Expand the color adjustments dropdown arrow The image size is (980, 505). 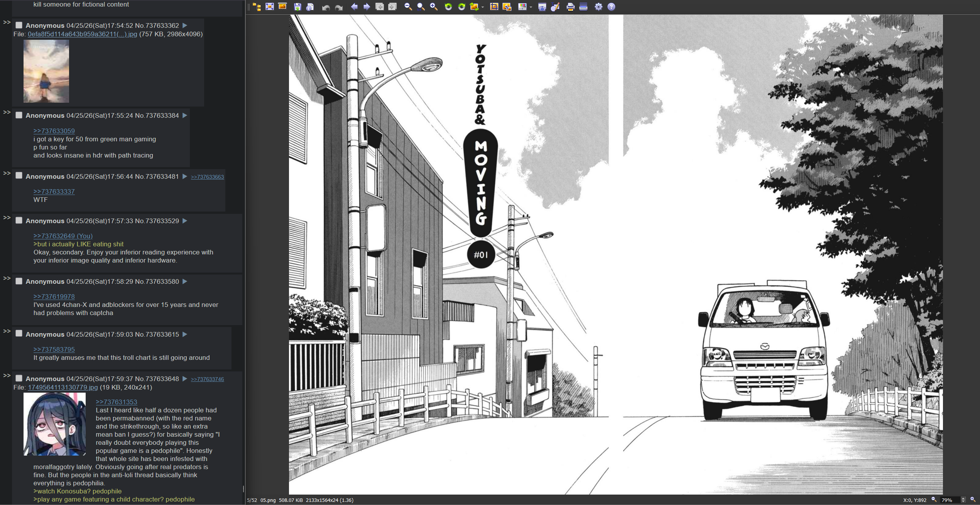coord(531,7)
